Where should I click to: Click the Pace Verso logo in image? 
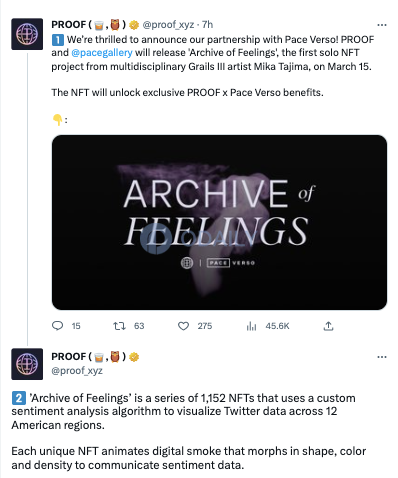(x=231, y=263)
